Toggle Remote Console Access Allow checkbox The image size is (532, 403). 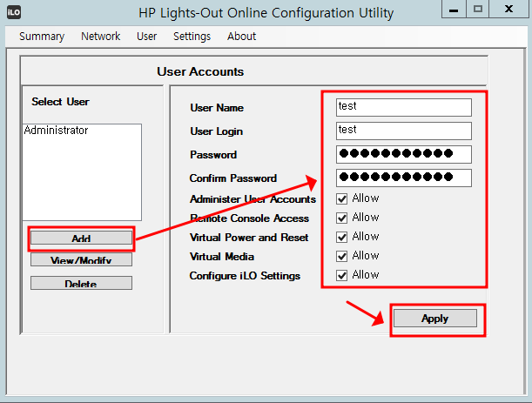pyautogui.click(x=342, y=218)
